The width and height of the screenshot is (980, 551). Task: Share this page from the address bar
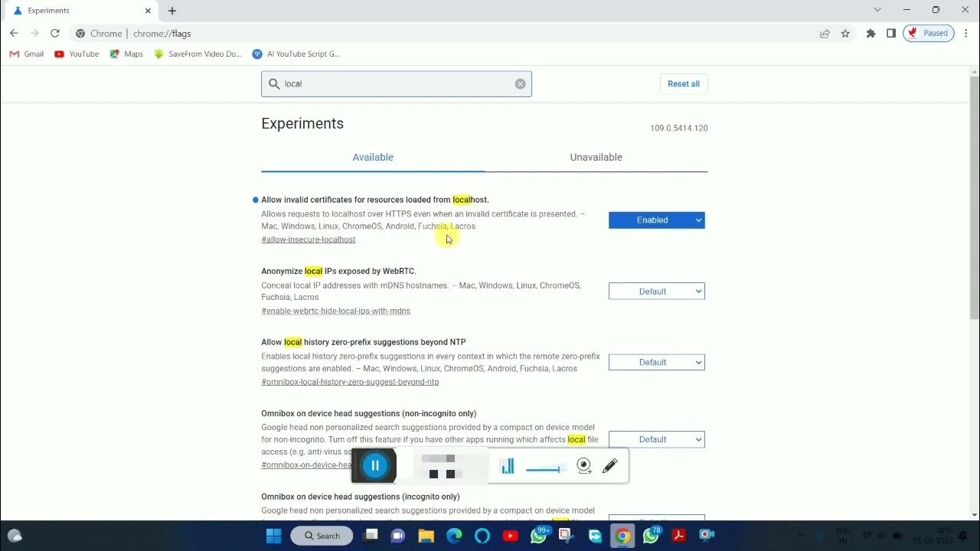(825, 34)
